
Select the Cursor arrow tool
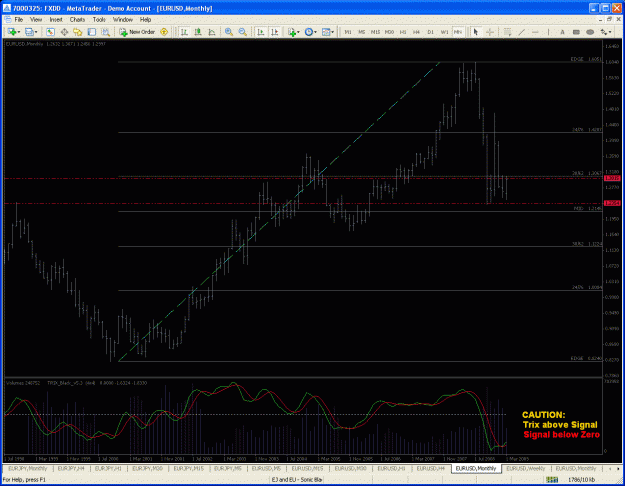pyautogui.click(x=476, y=32)
